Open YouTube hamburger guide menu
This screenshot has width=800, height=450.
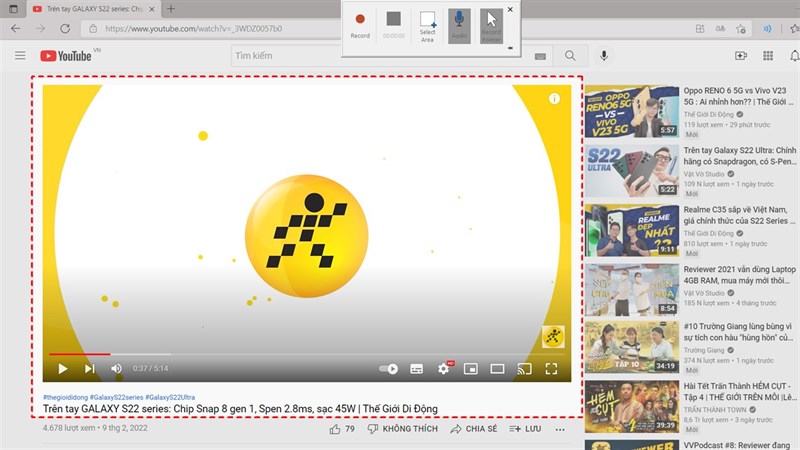[20, 55]
